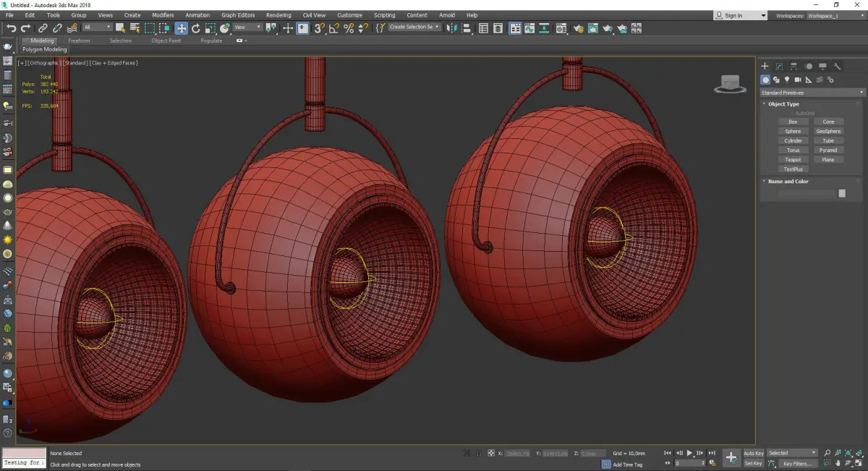
Task: Open the Rendering menu
Action: (x=278, y=15)
